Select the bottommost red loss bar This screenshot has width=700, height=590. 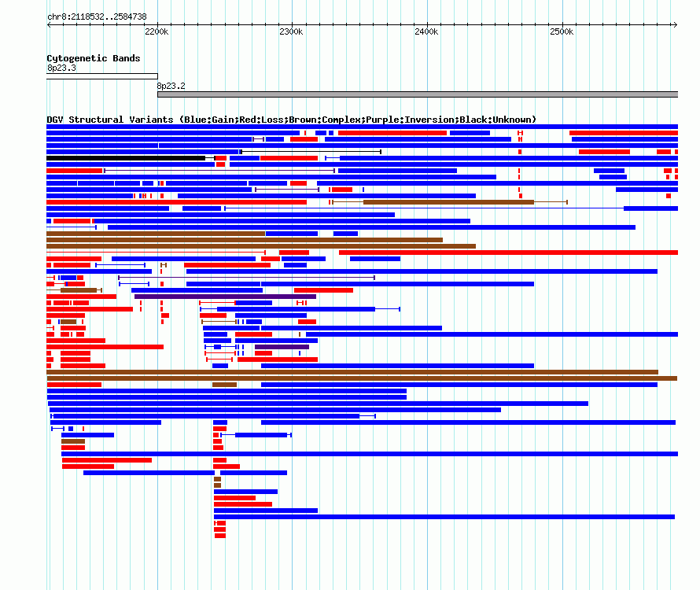(x=219, y=536)
